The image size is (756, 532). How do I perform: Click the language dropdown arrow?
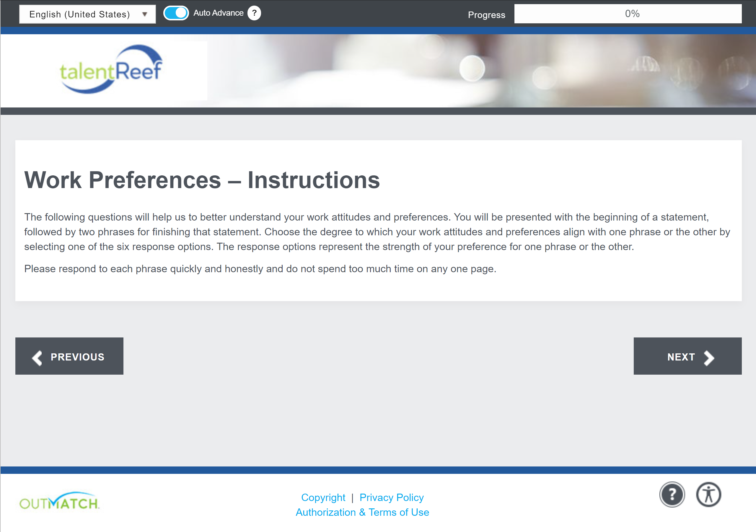[144, 14]
